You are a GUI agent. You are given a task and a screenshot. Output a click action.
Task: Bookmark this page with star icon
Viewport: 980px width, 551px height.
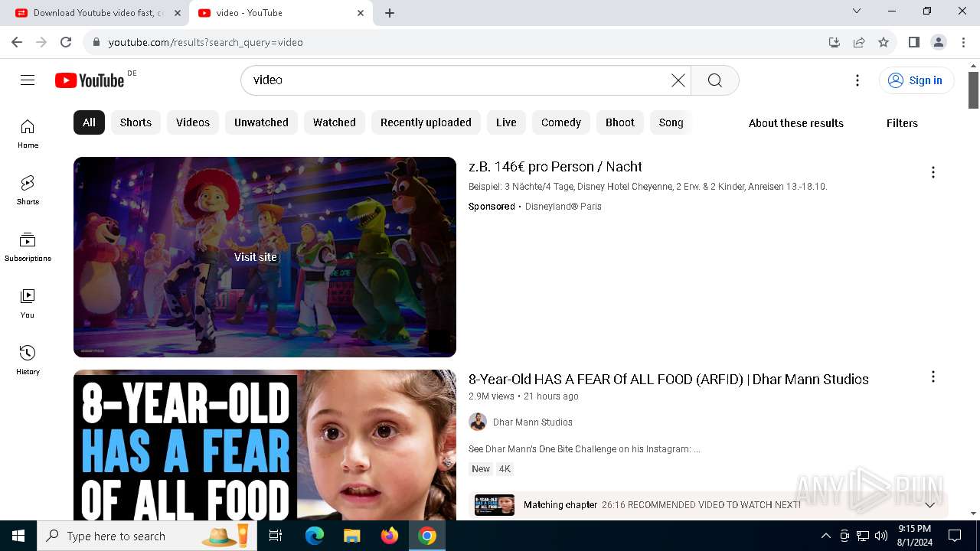[x=884, y=42]
